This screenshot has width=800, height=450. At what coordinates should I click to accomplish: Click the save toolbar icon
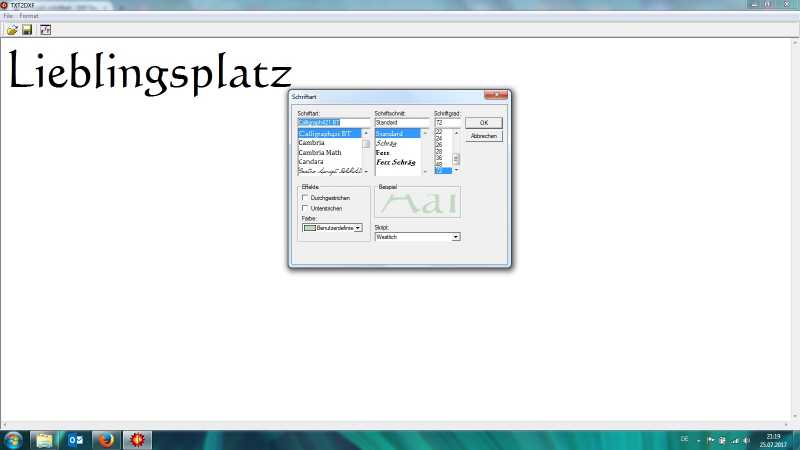point(27,29)
